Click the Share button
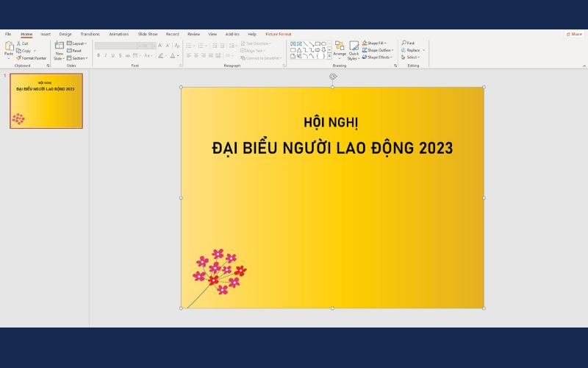This screenshot has width=588, height=368. tap(575, 34)
